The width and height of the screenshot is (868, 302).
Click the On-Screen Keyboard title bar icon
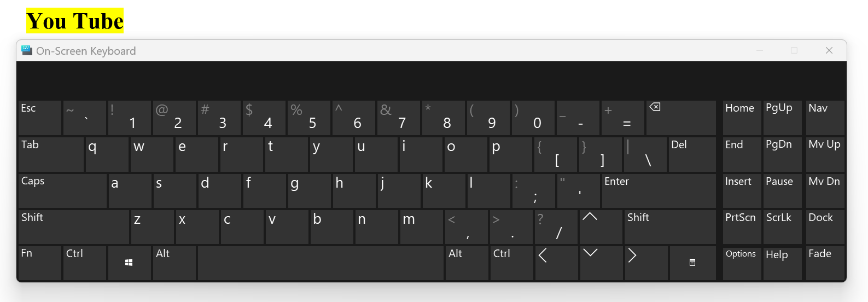27,50
